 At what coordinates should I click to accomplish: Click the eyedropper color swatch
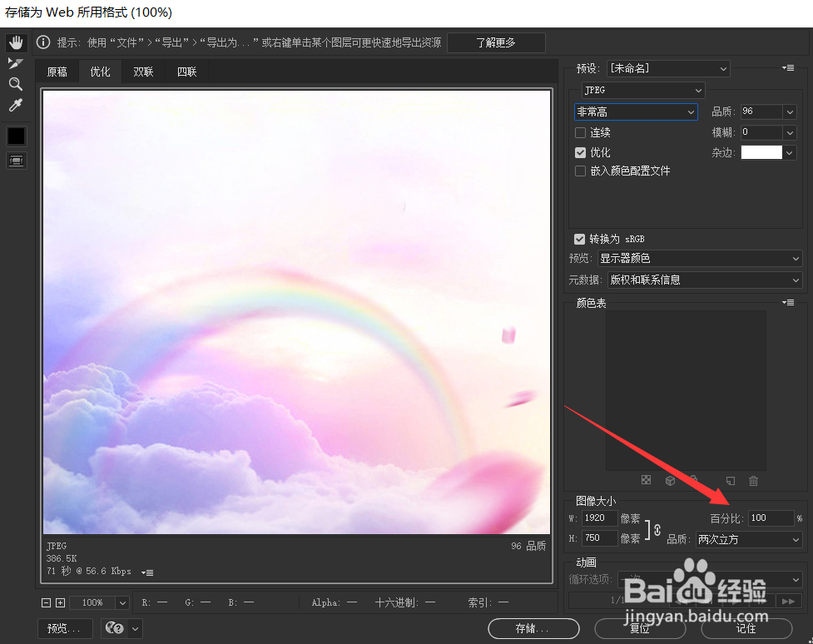[x=16, y=136]
